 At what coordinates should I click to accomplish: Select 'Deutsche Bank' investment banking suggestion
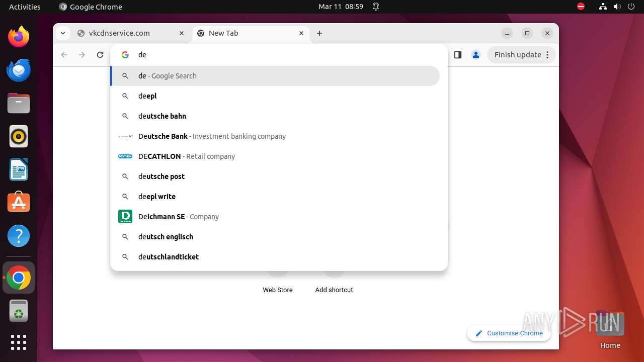point(275,136)
